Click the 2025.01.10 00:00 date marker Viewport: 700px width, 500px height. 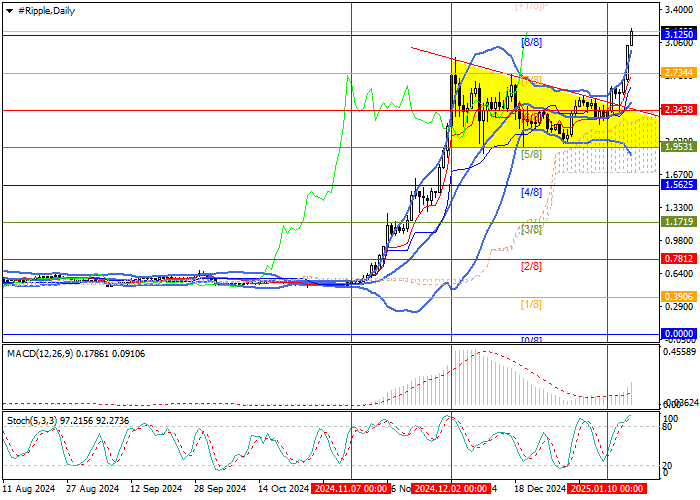(607, 489)
